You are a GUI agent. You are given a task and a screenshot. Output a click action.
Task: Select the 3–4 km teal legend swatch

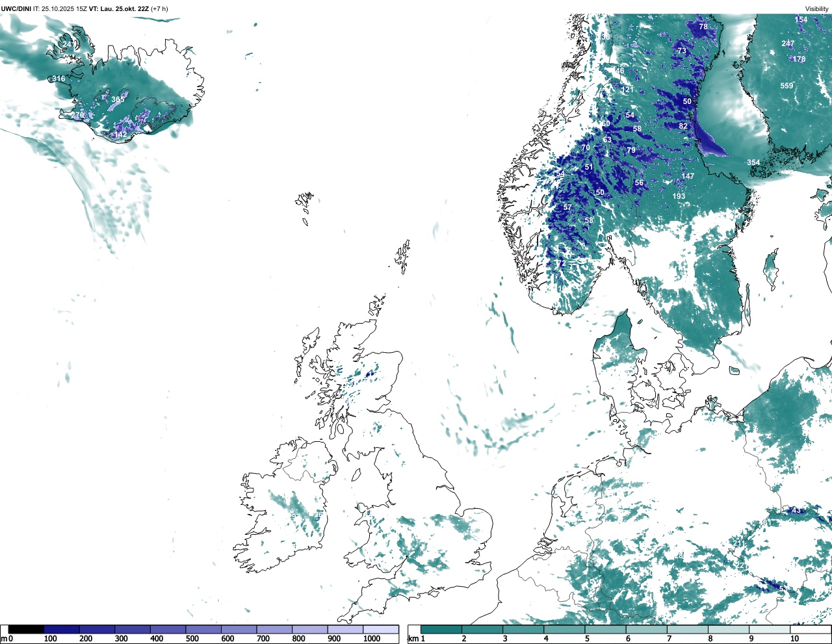523,629
